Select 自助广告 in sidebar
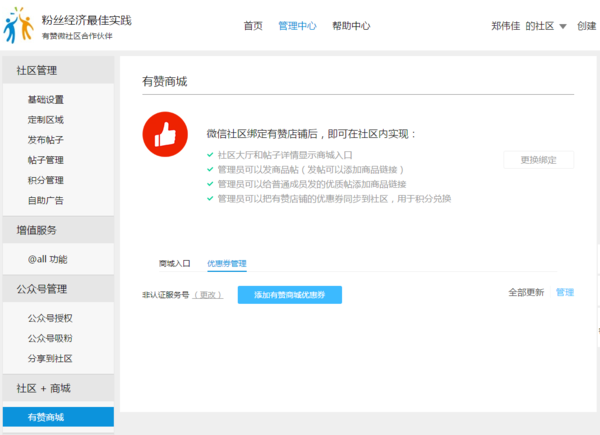Image resolution: width=600 pixels, height=435 pixels. click(x=46, y=200)
